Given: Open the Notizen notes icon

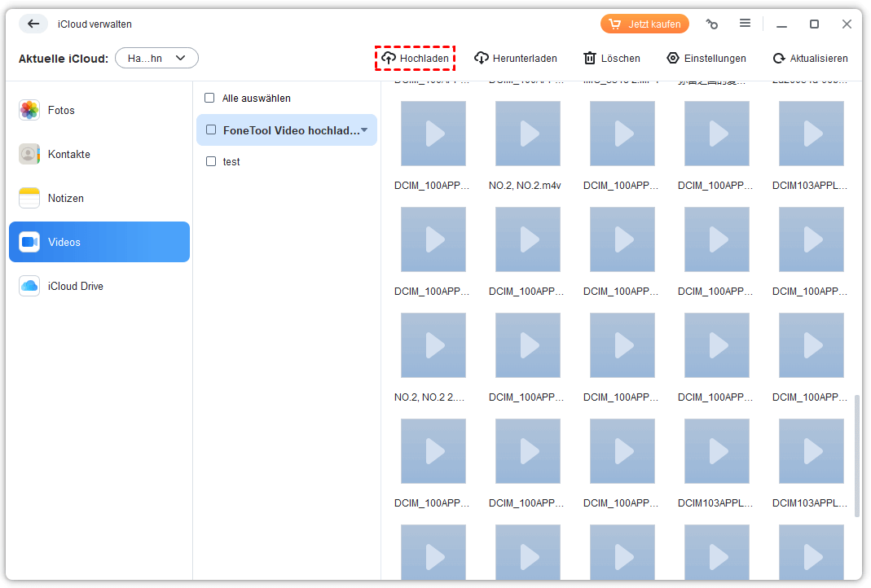Looking at the screenshot, I should coord(29,198).
